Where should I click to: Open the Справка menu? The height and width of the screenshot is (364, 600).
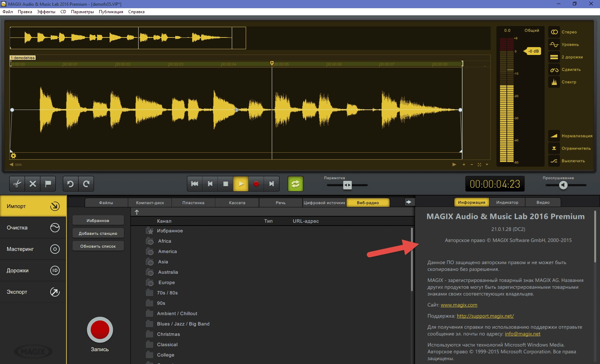coord(136,12)
